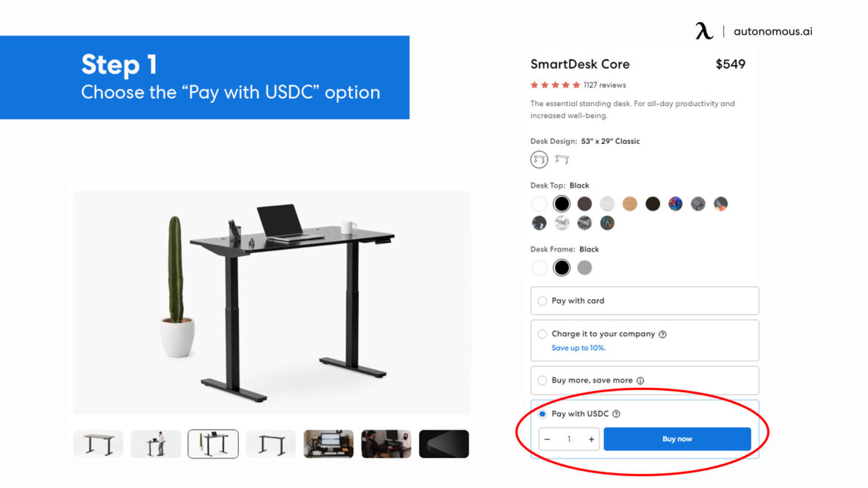Pick the bamboo wood desk top swatch
This screenshot has height=488, width=868.
click(x=630, y=204)
